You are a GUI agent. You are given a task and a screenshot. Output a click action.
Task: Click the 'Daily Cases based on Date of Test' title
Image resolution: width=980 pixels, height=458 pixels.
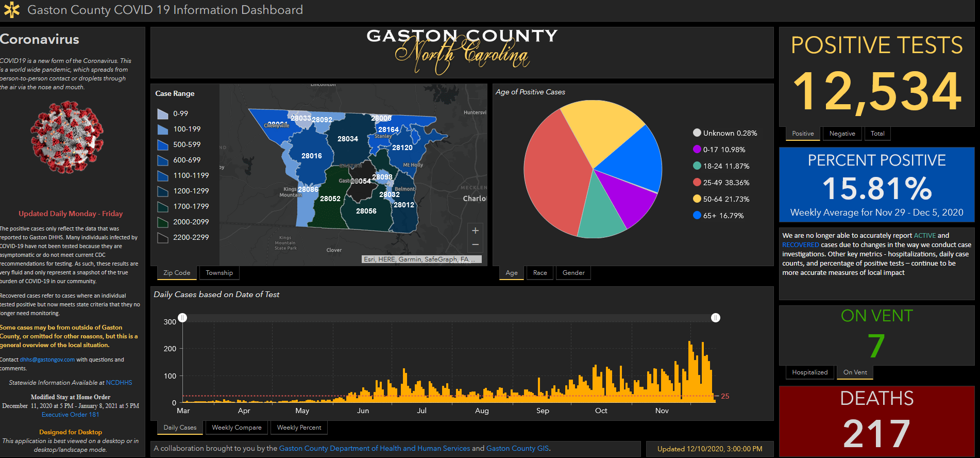[216, 295]
